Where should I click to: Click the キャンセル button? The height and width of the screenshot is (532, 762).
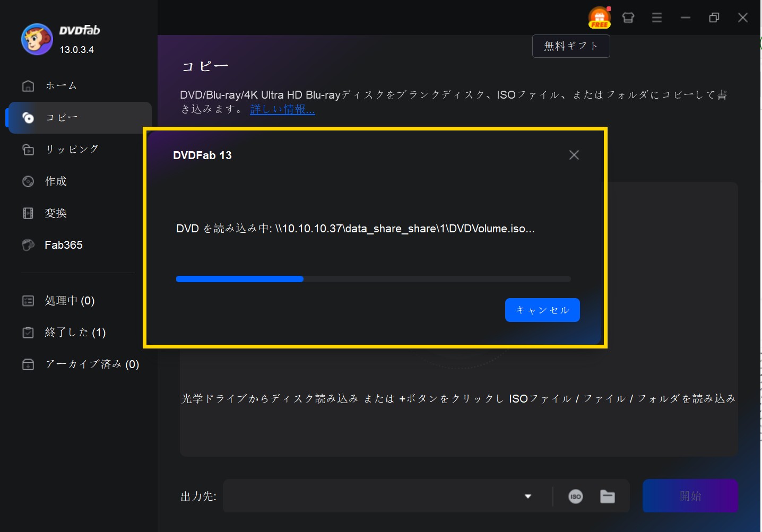(542, 310)
